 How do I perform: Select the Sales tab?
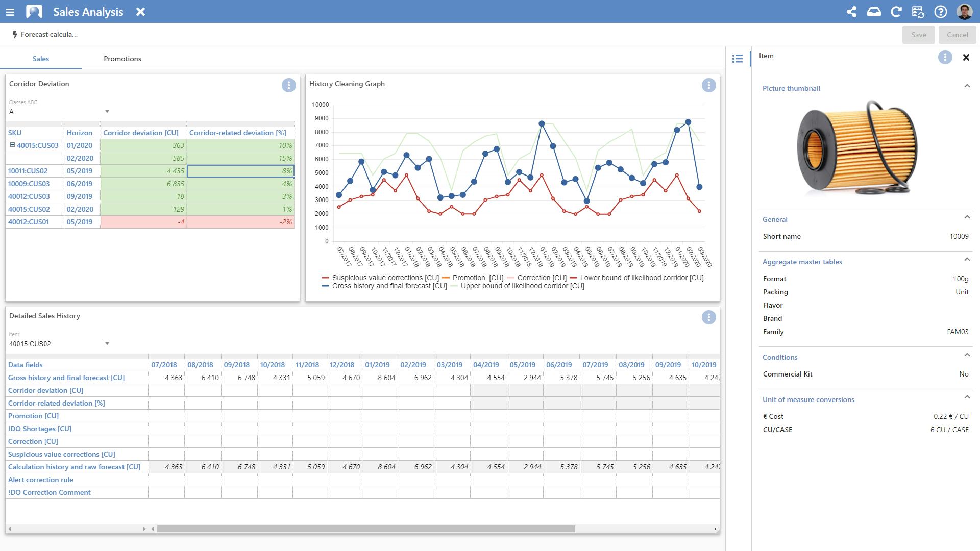click(41, 59)
